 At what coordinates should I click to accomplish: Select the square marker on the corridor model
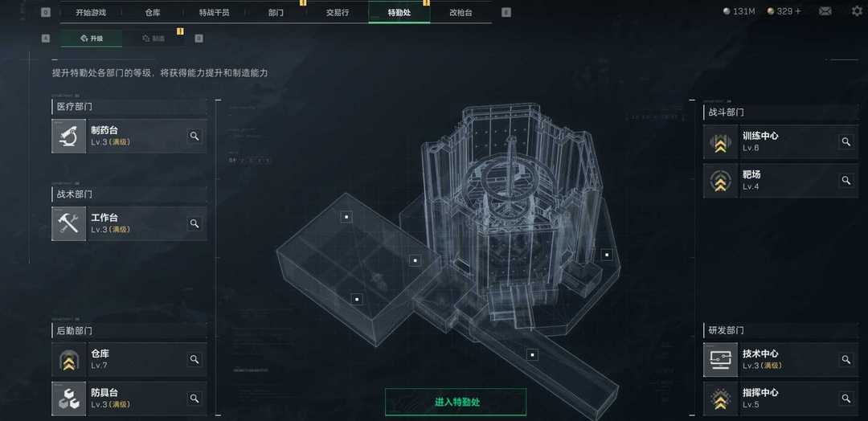pos(532,355)
